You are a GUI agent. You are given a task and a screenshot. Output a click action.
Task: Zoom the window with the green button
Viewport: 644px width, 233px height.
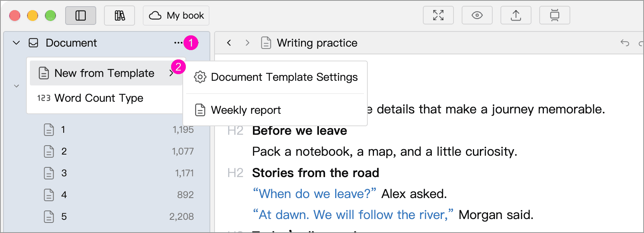click(50, 16)
